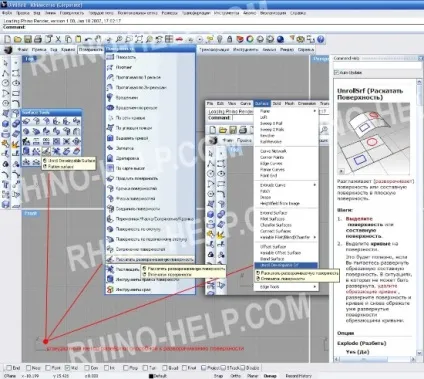Screen dimensions: 424x379
Task: Toggle Ortho in the status bar
Action: pos(235,376)
